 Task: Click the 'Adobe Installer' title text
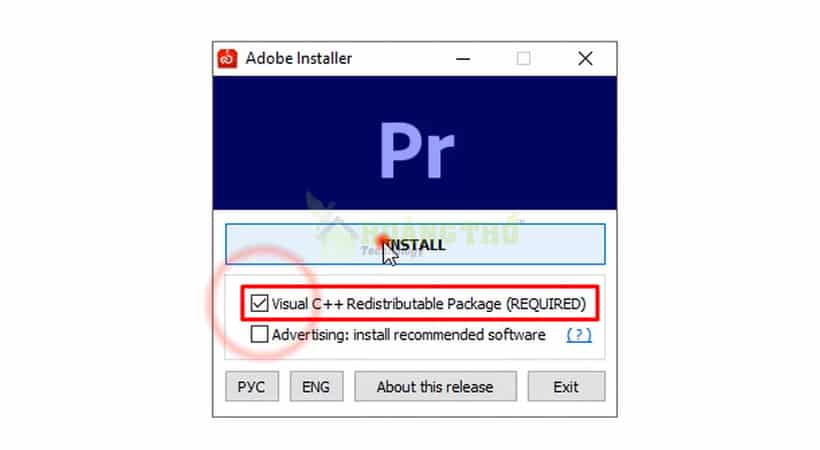point(299,58)
